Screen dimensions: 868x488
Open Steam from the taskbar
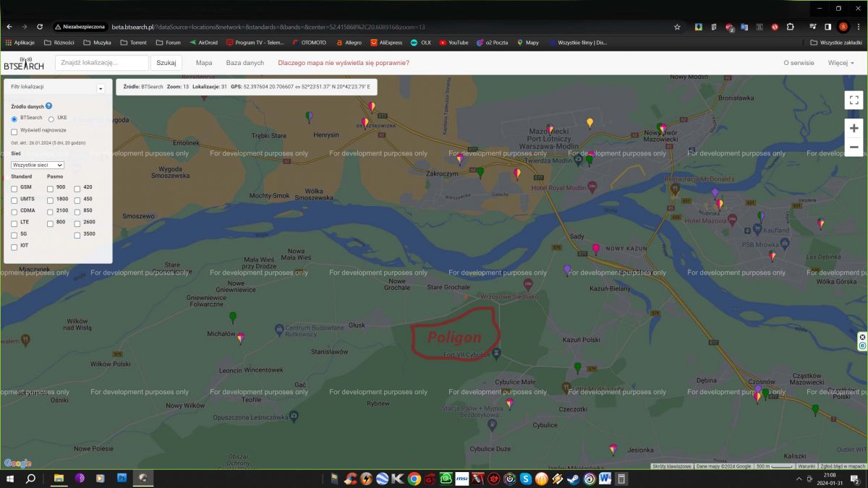pyautogui.click(x=574, y=479)
